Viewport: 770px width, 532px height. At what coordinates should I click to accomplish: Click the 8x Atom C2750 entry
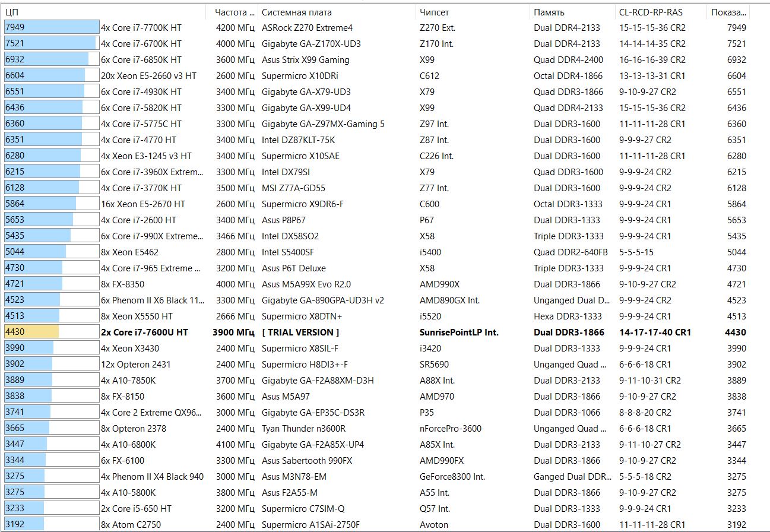click(131, 525)
